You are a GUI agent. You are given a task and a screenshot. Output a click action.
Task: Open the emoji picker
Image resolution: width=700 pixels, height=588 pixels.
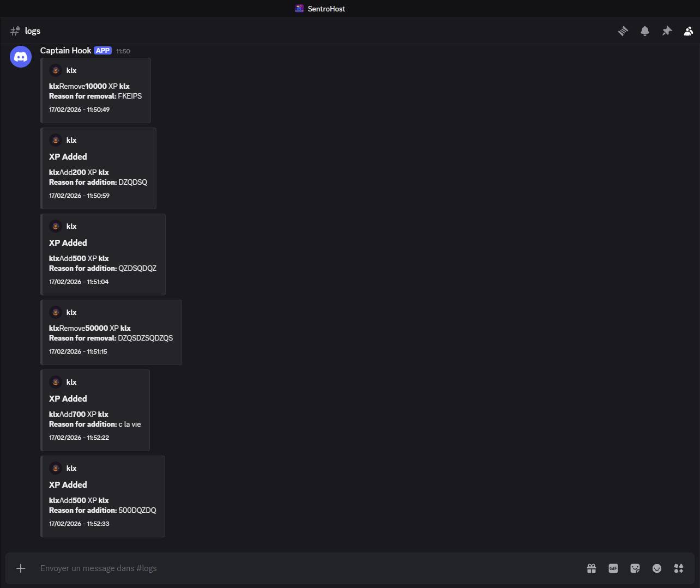(x=657, y=568)
